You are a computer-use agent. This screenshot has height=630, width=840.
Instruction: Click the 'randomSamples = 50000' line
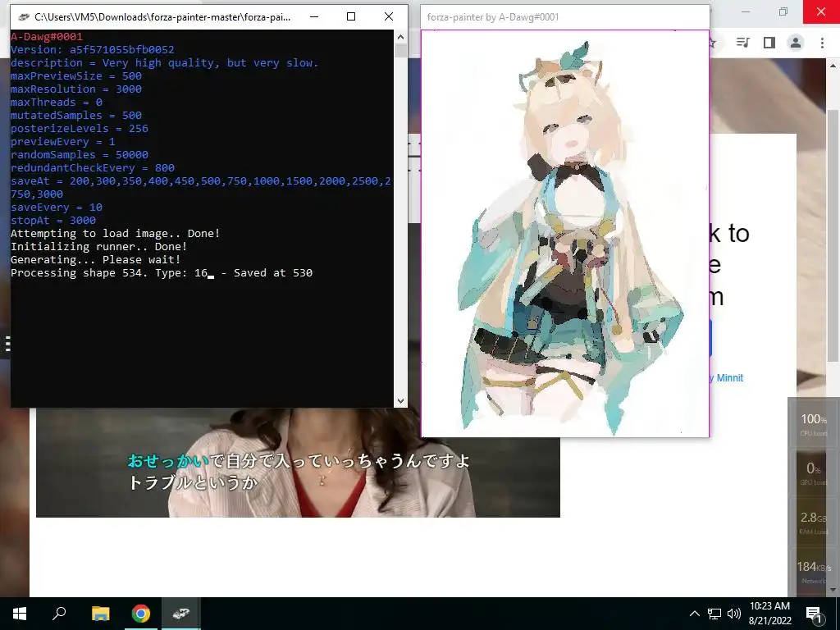tap(80, 155)
